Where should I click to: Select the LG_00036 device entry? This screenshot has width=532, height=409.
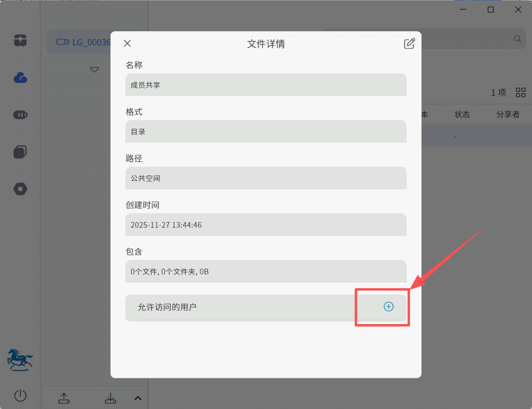point(83,42)
